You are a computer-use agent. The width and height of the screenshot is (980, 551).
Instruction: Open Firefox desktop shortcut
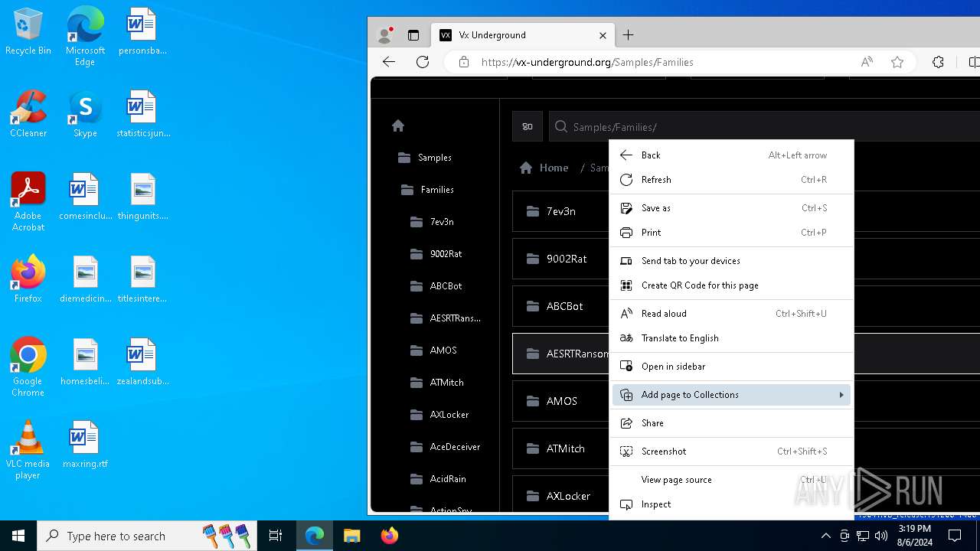(x=28, y=280)
